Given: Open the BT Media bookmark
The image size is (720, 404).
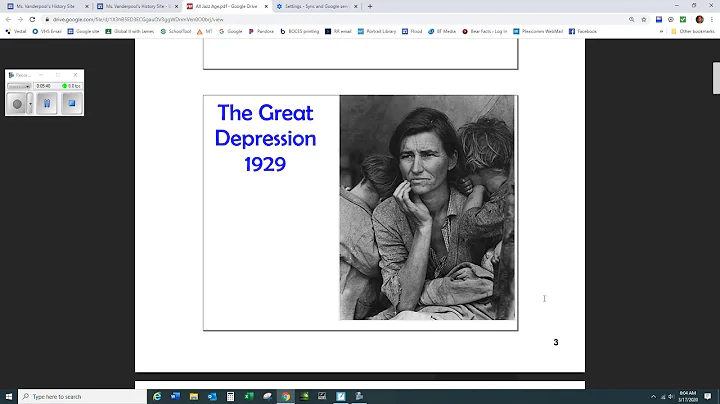Looking at the screenshot, I should pyautogui.click(x=442, y=31).
